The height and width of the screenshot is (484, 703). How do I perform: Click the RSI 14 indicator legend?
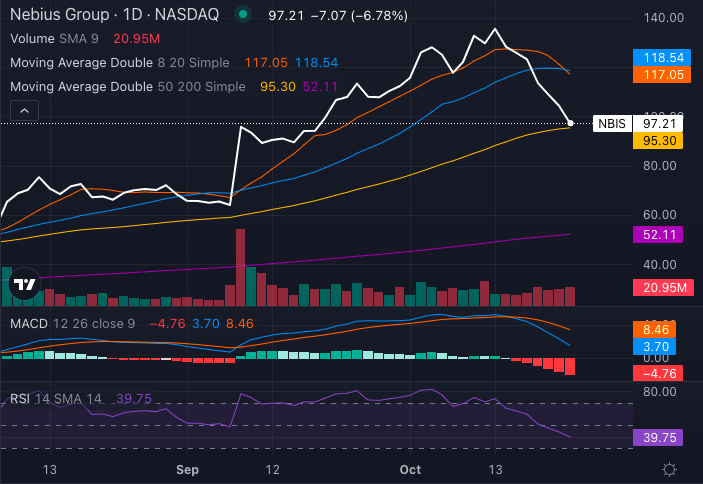point(56,398)
